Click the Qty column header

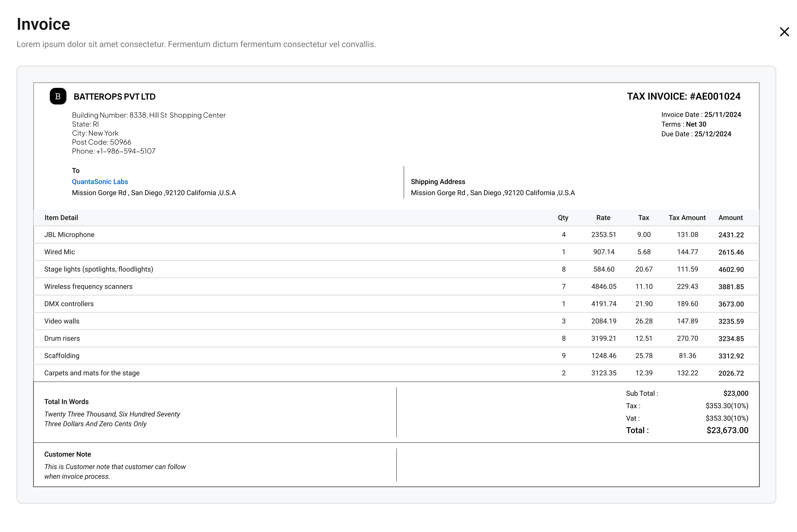pos(563,217)
